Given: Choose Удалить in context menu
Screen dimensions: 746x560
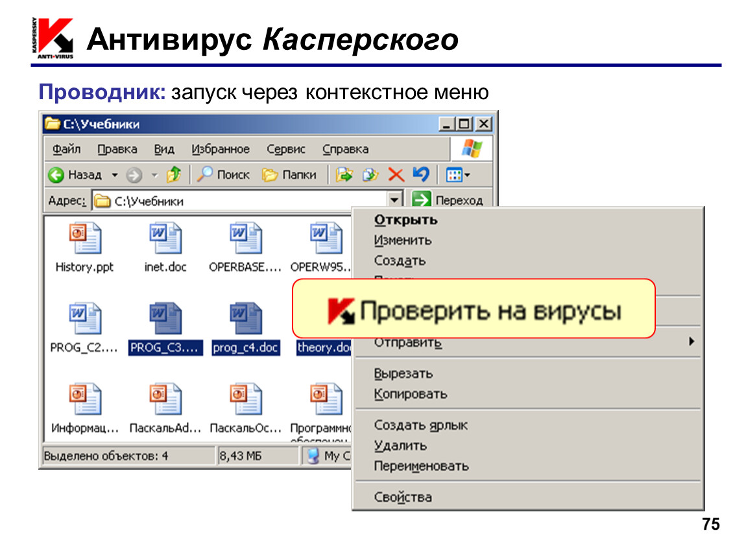Looking at the screenshot, I should [400, 445].
